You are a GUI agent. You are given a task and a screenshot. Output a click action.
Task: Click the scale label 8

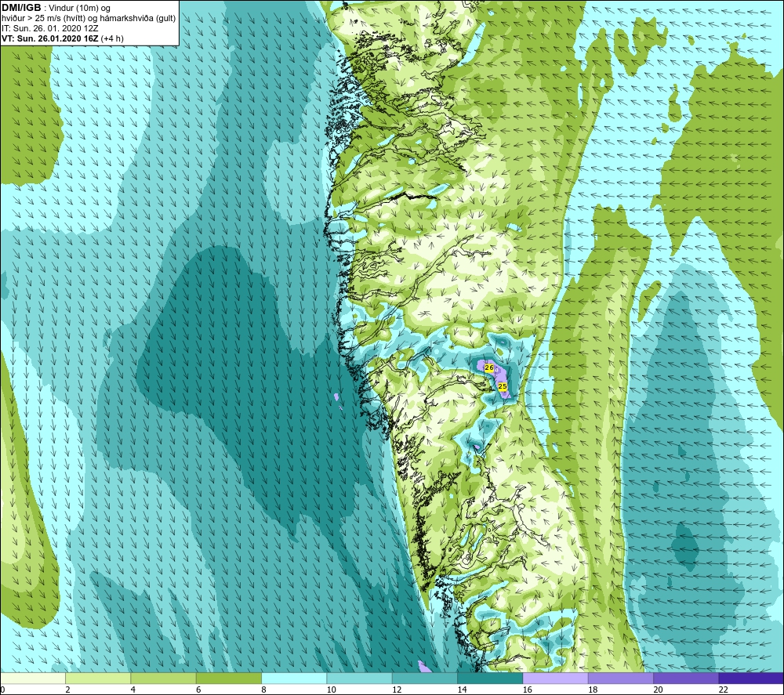pyautogui.click(x=263, y=690)
